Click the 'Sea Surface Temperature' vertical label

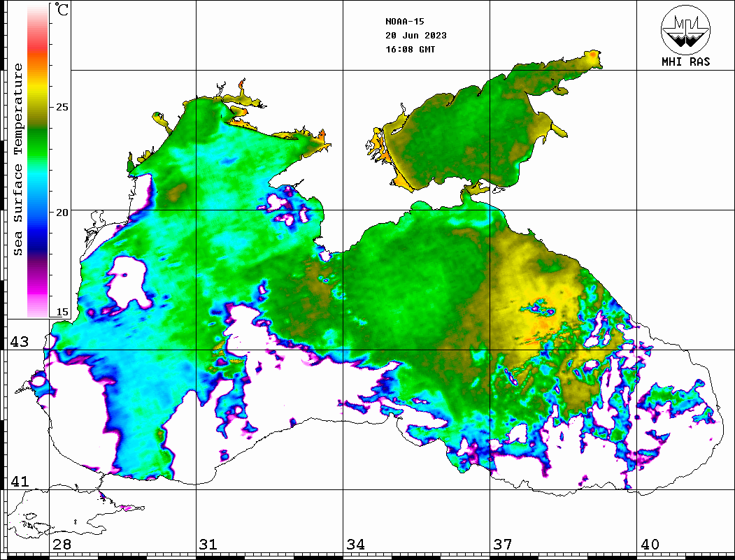point(17,159)
